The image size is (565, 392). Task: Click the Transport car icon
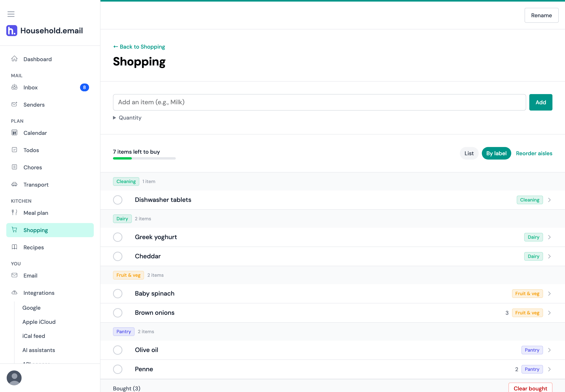[x=15, y=184]
